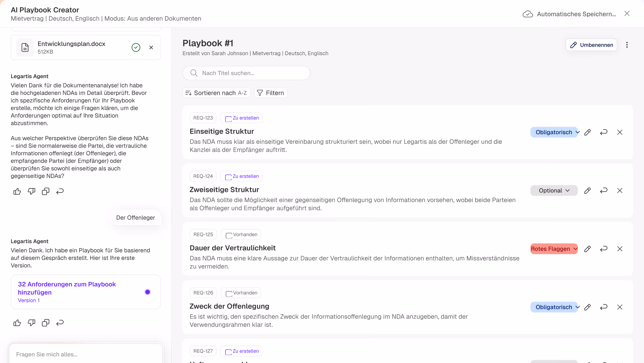
Task: Open the 32 Anforderungen zum Playbook hinzufügen link
Action: 67,288
